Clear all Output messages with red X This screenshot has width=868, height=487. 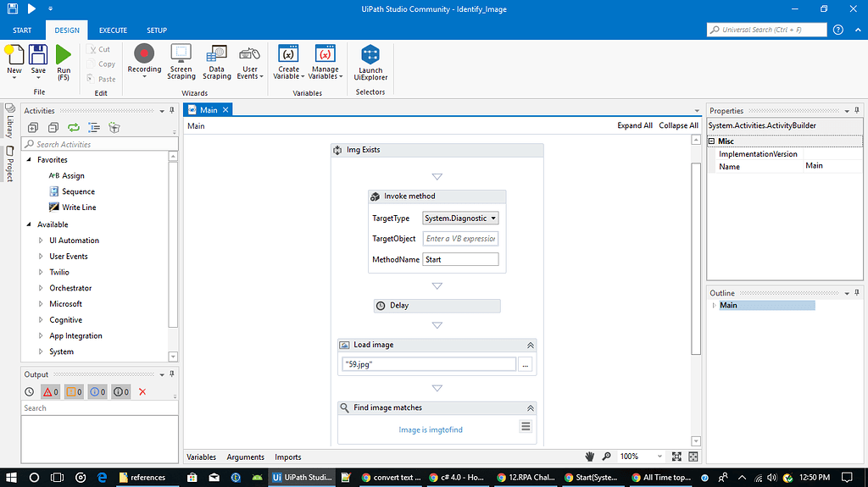click(142, 392)
